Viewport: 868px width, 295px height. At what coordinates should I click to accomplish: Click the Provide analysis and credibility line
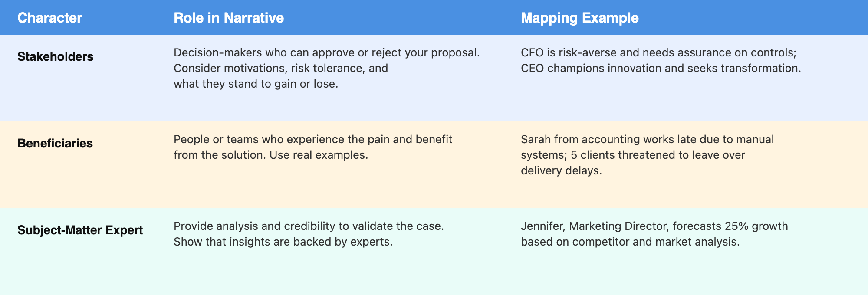[x=309, y=226]
